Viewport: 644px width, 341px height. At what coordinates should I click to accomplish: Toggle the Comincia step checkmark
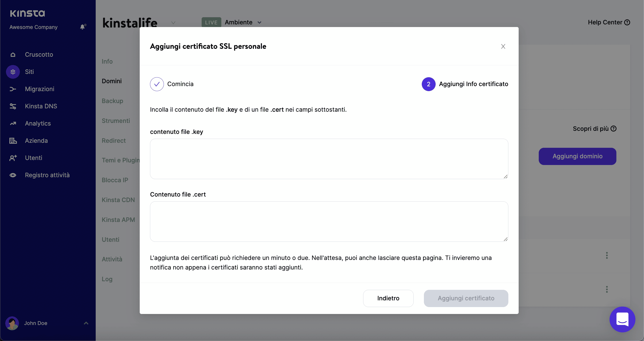coord(157,84)
